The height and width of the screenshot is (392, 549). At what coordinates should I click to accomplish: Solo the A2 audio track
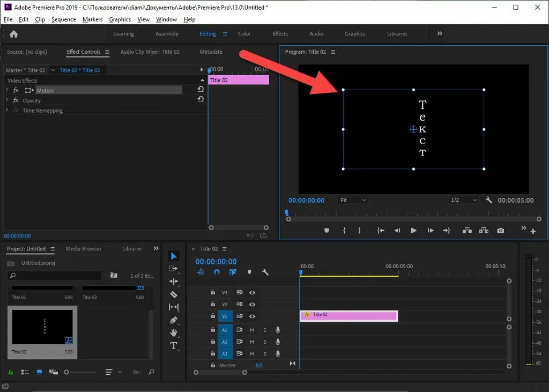click(265, 342)
